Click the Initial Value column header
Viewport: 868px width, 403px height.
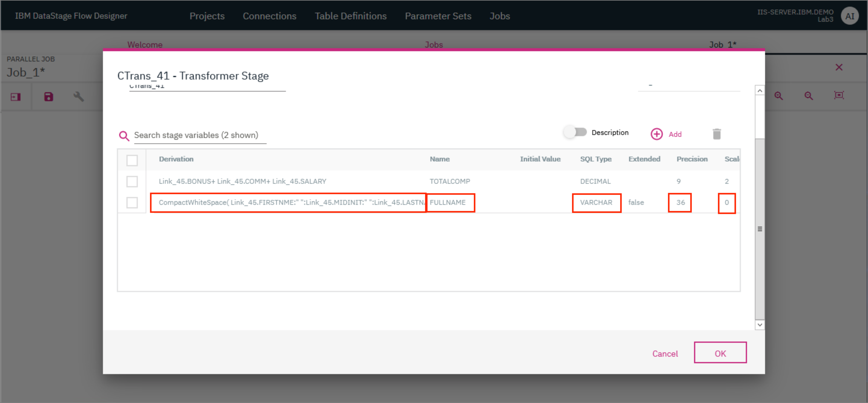(540, 159)
